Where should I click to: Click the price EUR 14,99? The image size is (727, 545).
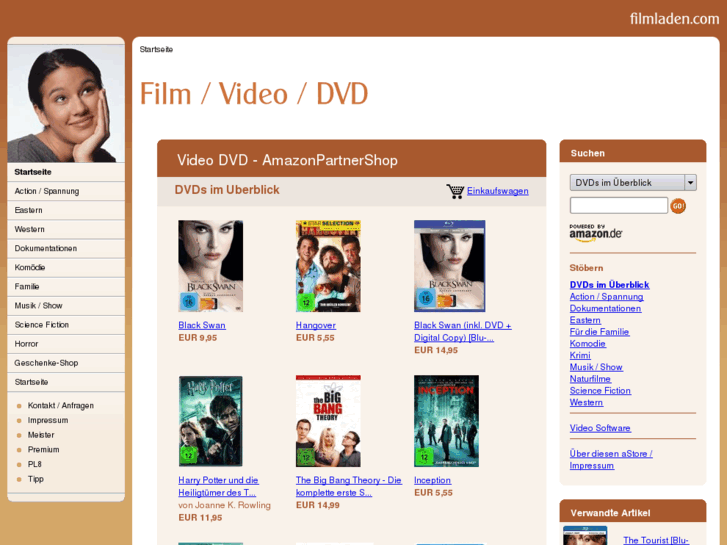coord(318,505)
